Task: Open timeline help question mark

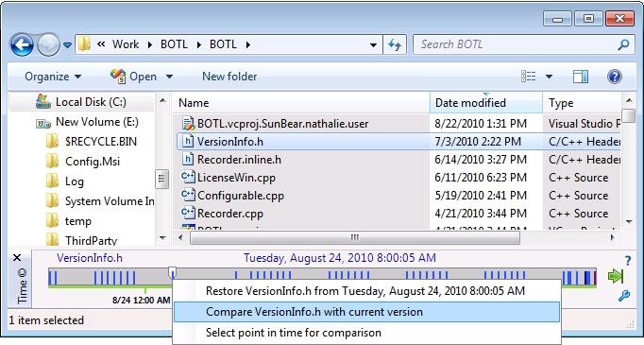Action: point(628,261)
